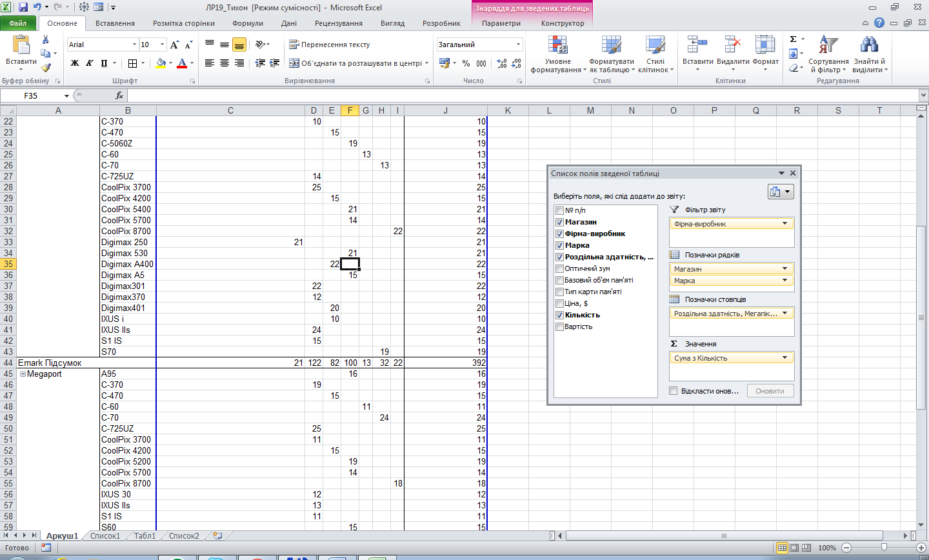This screenshot has height=560, width=929.
Task: Click 'Перенесення тексту' wrap text button
Action: 329,45
